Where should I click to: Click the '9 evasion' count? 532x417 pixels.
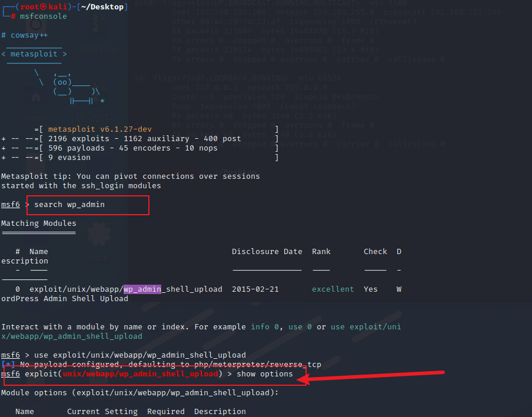(x=69, y=158)
